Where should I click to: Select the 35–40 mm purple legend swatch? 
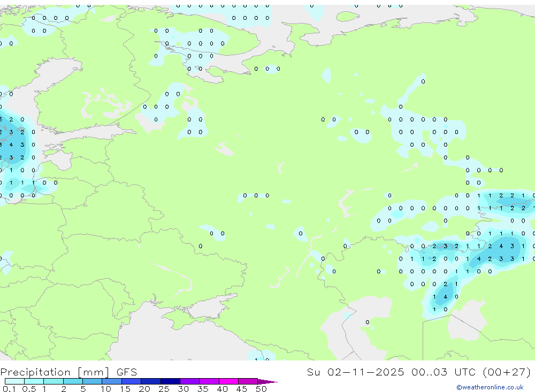[209, 381]
